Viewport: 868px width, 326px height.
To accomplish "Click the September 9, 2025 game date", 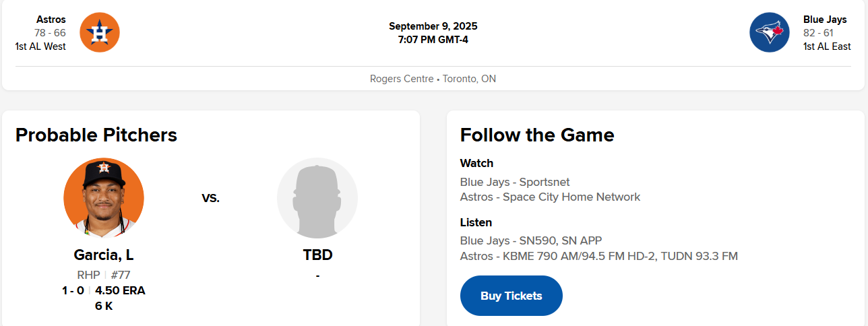I will click(x=433, y=26).
